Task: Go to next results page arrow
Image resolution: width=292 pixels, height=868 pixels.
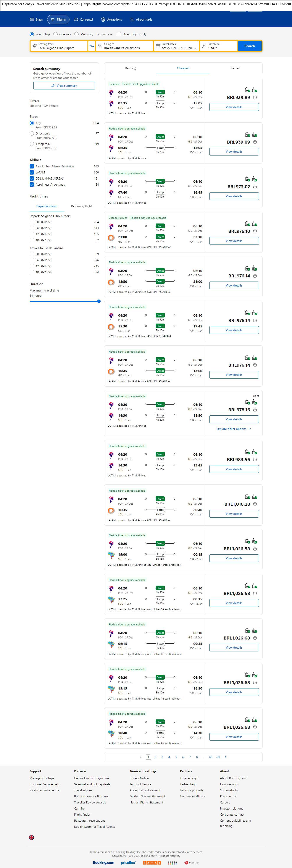Action: click(x=225, y=757)
